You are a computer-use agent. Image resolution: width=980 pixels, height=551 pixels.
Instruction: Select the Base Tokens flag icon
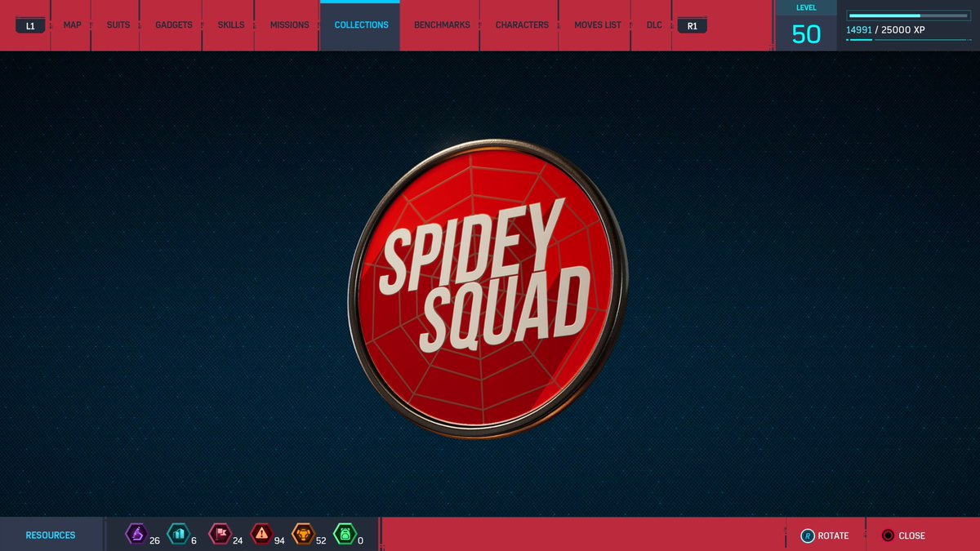point(219,535)
